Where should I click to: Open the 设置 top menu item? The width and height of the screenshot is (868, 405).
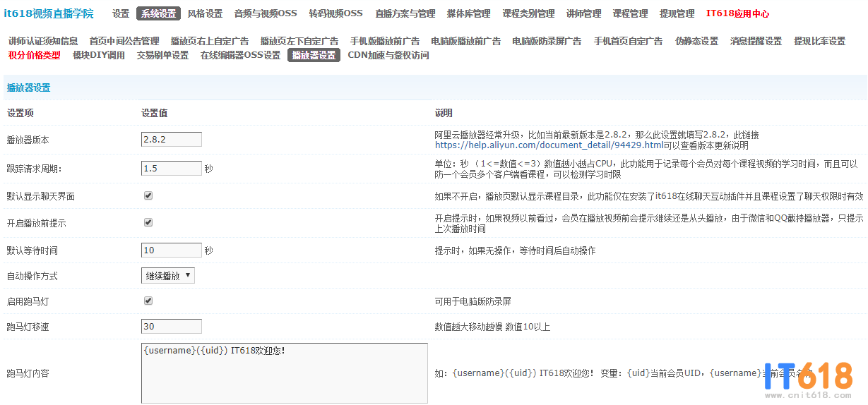[x=121, y=13]
